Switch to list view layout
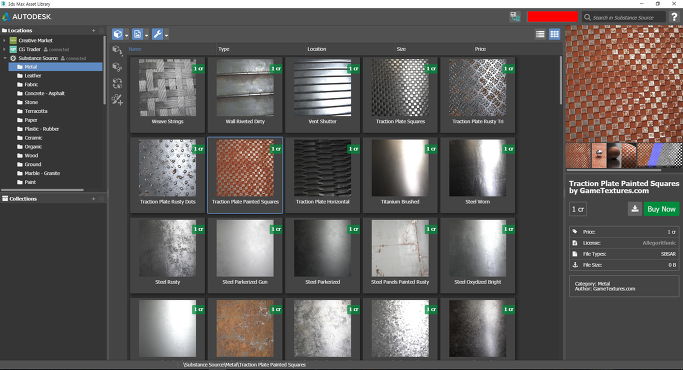This screenshot has width=683, height=370. (x=540, y=34)
